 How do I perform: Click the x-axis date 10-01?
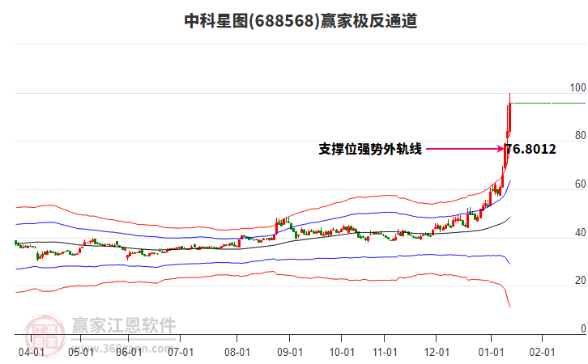[x=342, y=352]
